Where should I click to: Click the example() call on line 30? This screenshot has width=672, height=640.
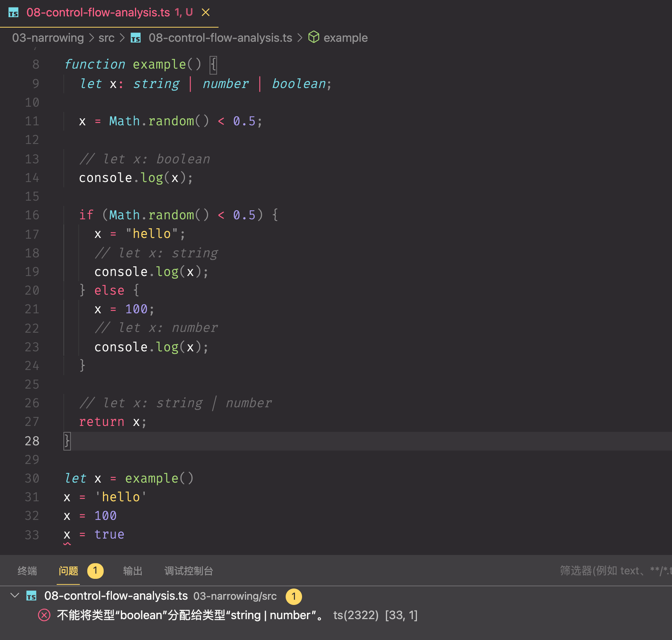tap(159, 478)
